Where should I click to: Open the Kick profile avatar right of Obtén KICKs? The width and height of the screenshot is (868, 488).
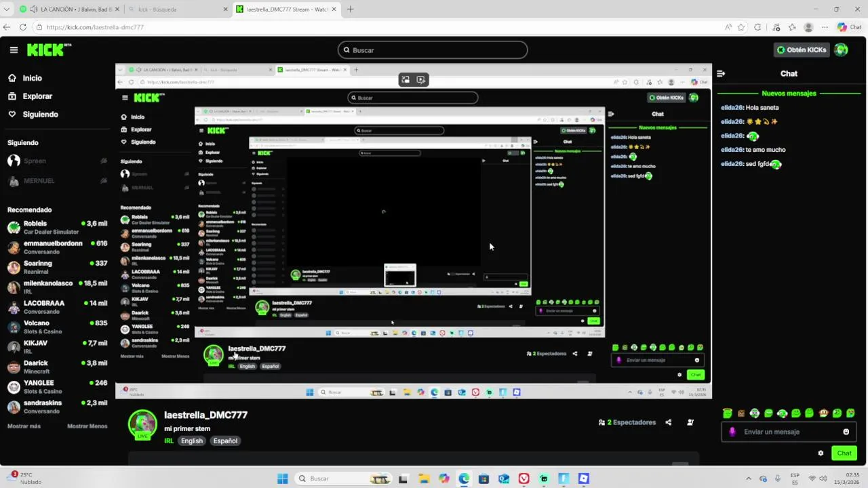841,49
